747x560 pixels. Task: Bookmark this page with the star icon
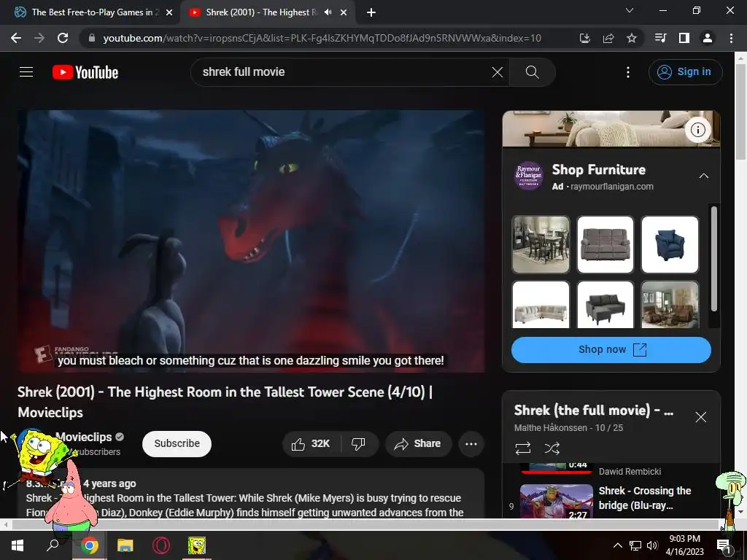(x=632, y=38)
